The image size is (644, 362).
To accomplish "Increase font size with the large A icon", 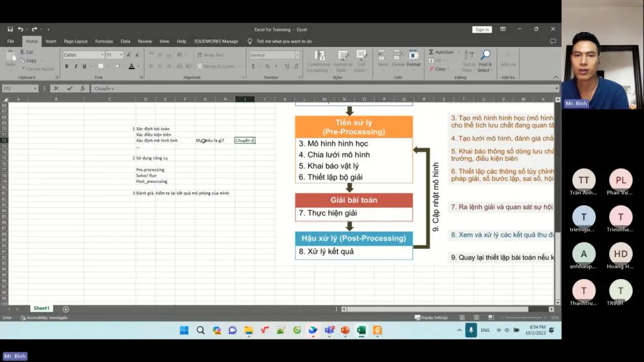I will click(128, 55).
